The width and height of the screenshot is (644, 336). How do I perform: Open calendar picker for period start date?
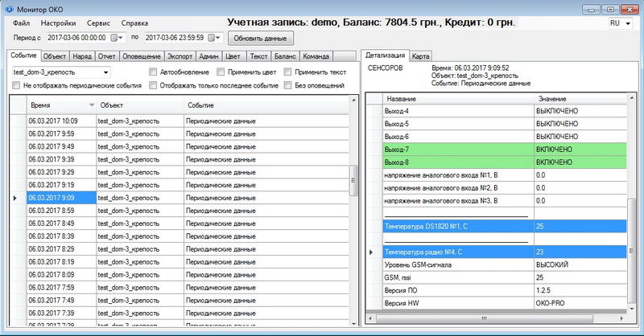coord(117,38)
